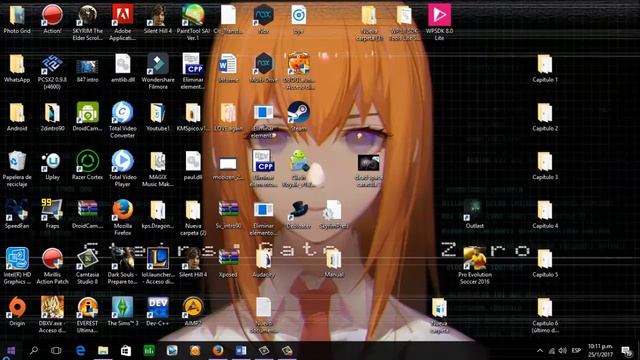Open the Photo Grid folder icon
Screen dimensions: 640x360
[17, 16]
